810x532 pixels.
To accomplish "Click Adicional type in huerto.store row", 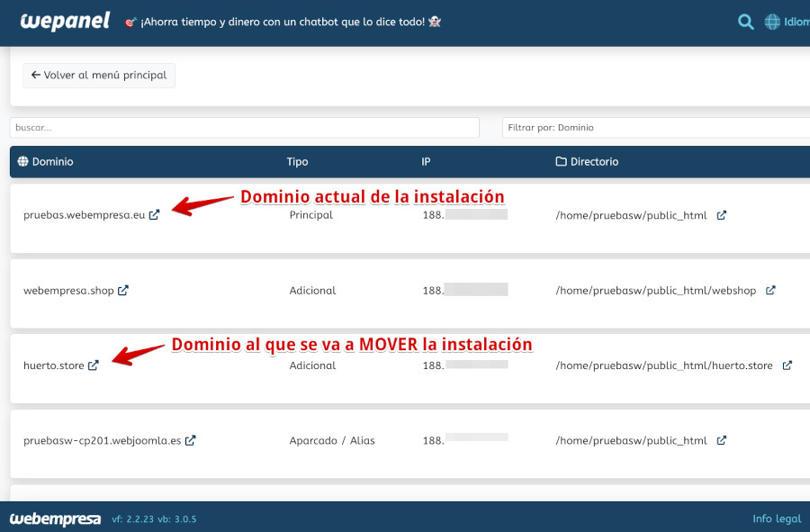I will [312, 365].
